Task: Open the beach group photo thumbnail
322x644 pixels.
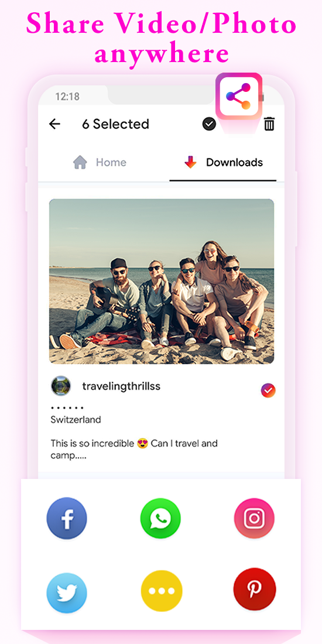Action: 162,282
